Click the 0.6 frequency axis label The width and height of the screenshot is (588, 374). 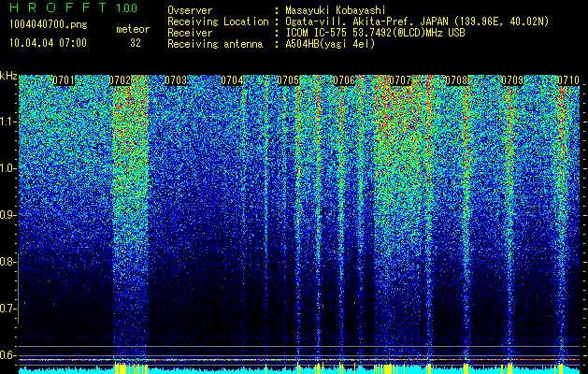[7, 355]
